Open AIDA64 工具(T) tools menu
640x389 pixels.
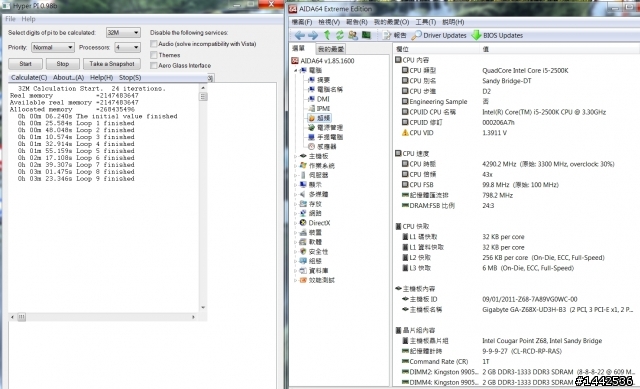pyautogui.click(x=426, y=22)
